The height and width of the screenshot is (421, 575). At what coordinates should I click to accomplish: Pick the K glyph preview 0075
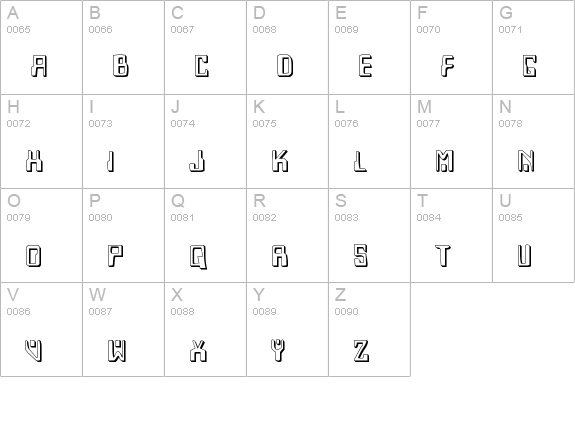pos(280,161)
